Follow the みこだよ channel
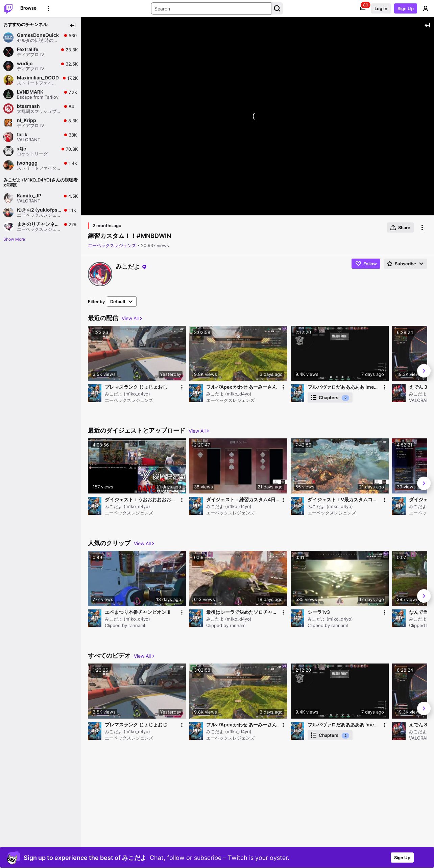 tap(366, 264)
